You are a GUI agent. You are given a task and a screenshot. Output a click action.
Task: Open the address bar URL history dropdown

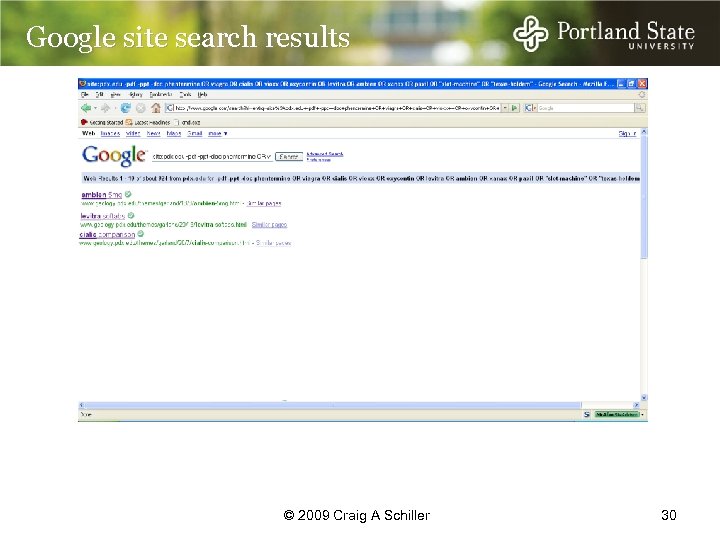pos(505,108)
